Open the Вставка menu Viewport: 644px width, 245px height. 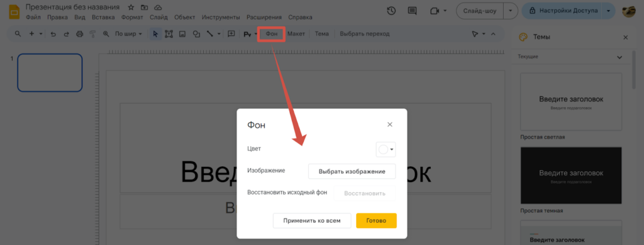(x=104, y=17)
